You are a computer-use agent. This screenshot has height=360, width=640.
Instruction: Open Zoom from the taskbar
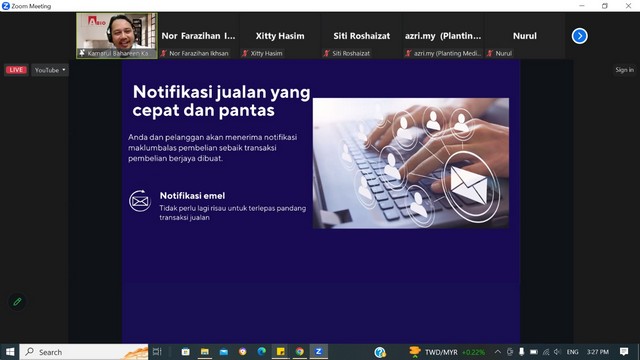click(318, 351)
